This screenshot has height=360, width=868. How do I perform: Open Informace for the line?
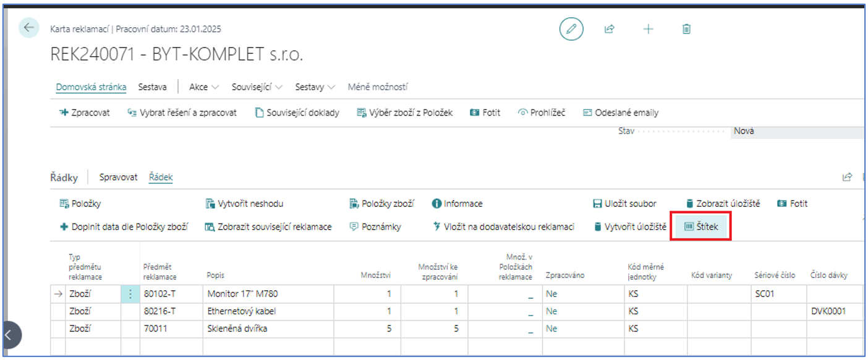click(457, 203)
